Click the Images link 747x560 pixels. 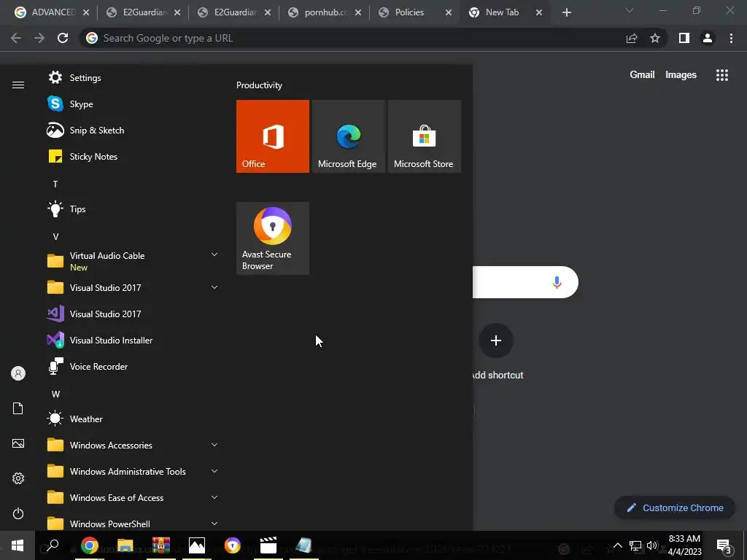(x=681, y=75)
